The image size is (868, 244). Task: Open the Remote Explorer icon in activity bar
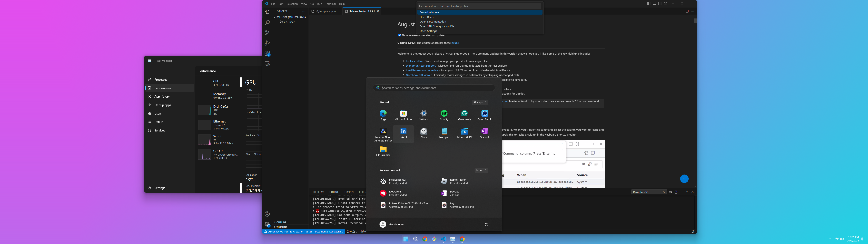point(267,64)
